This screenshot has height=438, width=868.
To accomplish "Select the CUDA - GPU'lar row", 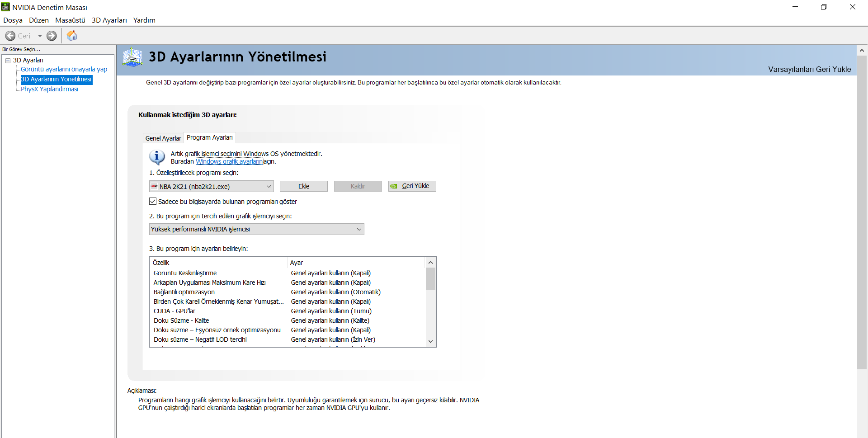I will click(288, 311).
